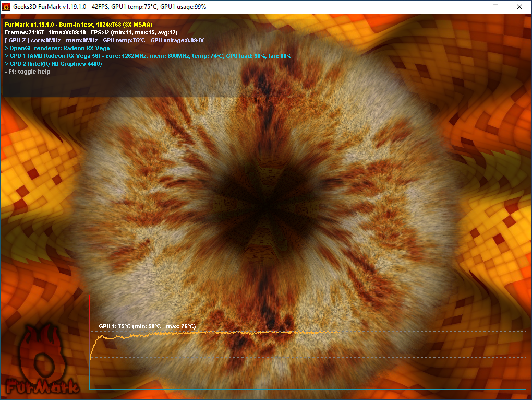Click the 'Frames:24457' statistics line

point(91,32)
